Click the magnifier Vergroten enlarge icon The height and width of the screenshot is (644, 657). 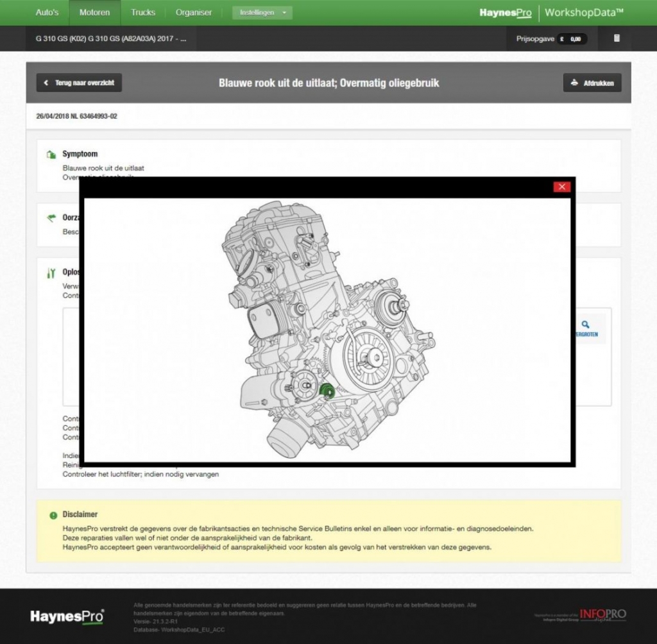click(x=586, y=325)
